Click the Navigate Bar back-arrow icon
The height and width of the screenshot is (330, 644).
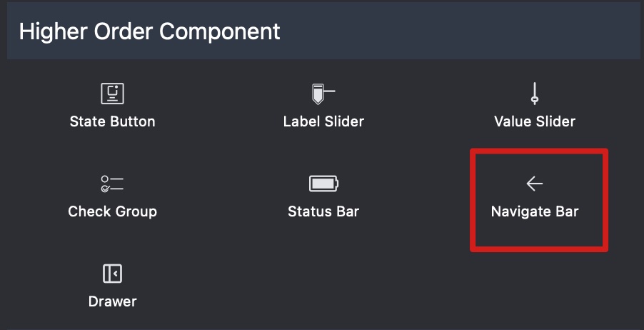pos(535,184)
